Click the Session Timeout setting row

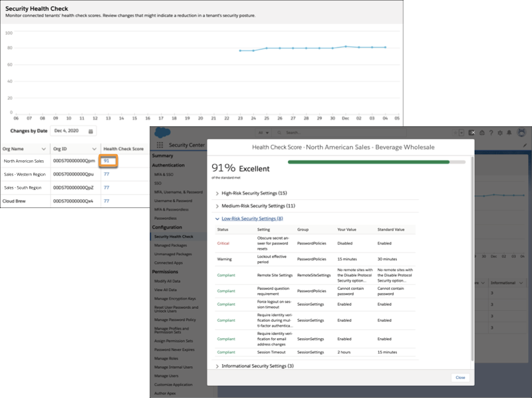coord(315,352)
